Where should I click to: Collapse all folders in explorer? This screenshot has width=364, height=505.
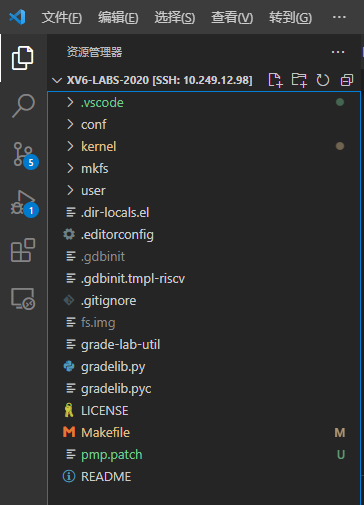tap(347, 80)
